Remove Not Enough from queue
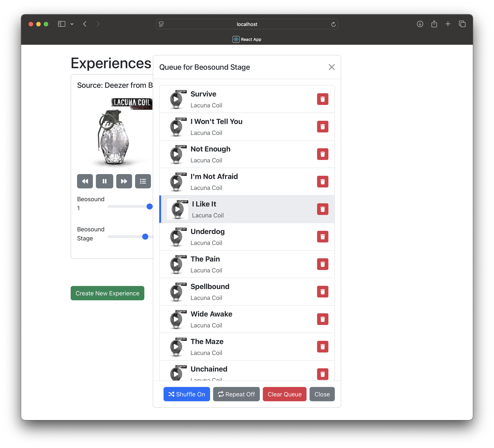 coord(323,154)
